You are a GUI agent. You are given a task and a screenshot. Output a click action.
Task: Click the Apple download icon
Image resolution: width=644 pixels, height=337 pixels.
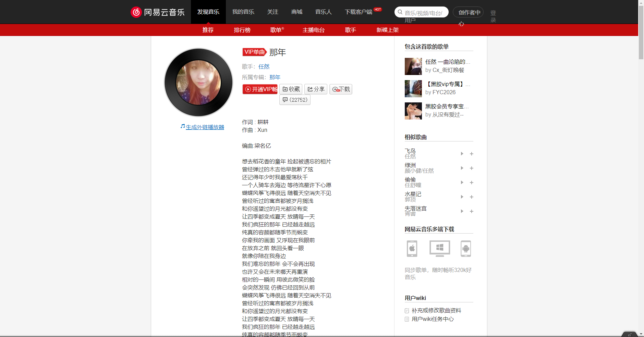[x=412, y=249]
